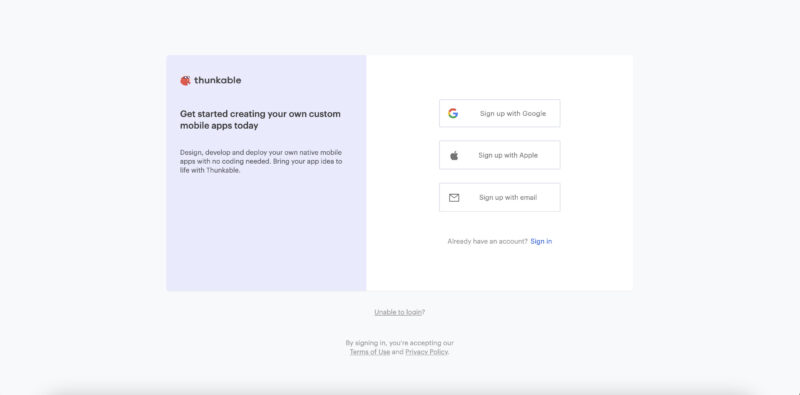
Task: Click the thunkable brand name text
Action: [217, 80]
